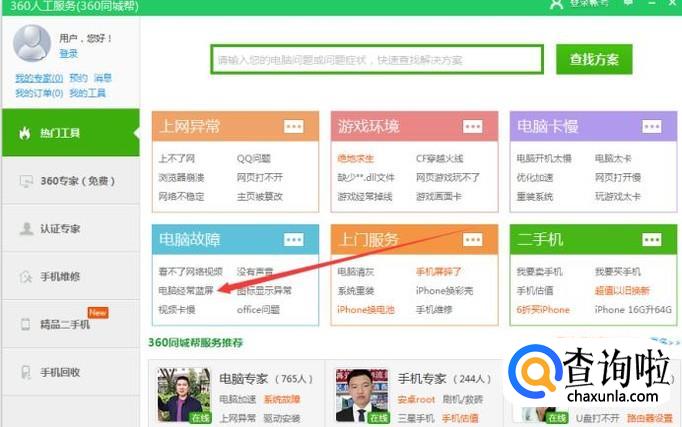The image size is (682, 427).
Task: Click the 精品二手机 phone icon
Action: [26, 324]
